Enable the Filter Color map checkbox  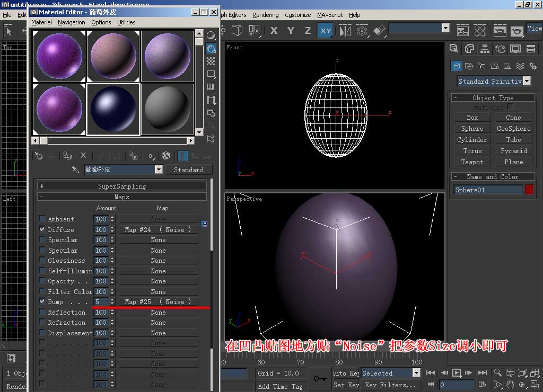(x=42, y=291)
